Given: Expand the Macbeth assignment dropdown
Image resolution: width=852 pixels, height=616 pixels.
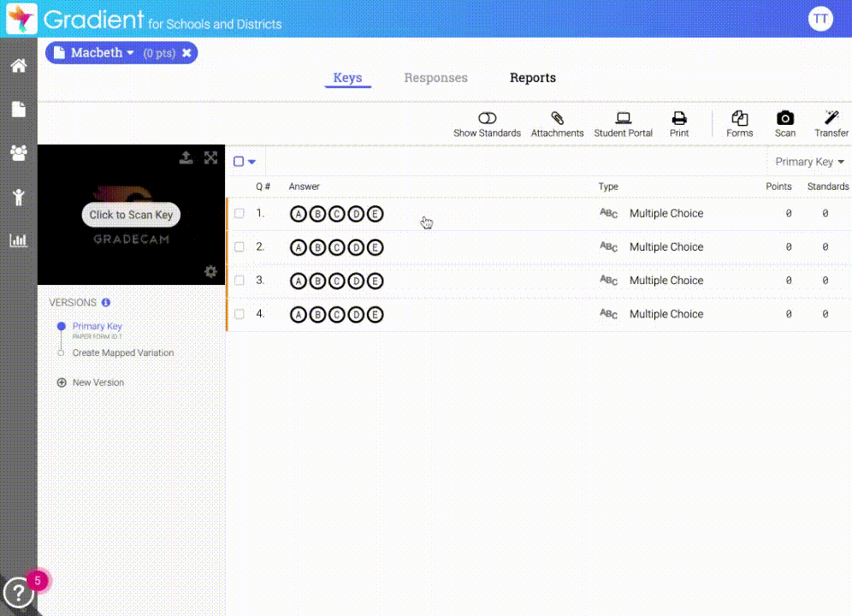Looking at the screenshot, I should pyautogui.click(x=130, y=53).
